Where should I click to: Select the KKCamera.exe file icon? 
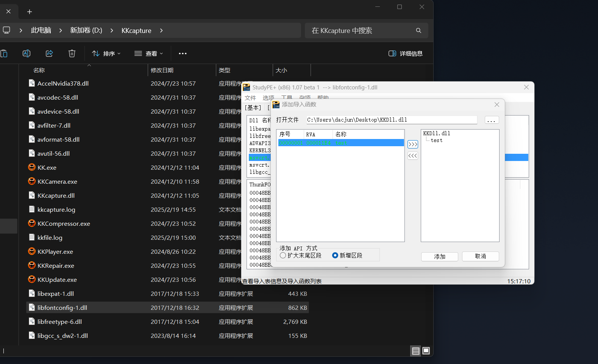click(x=32, y=181)
